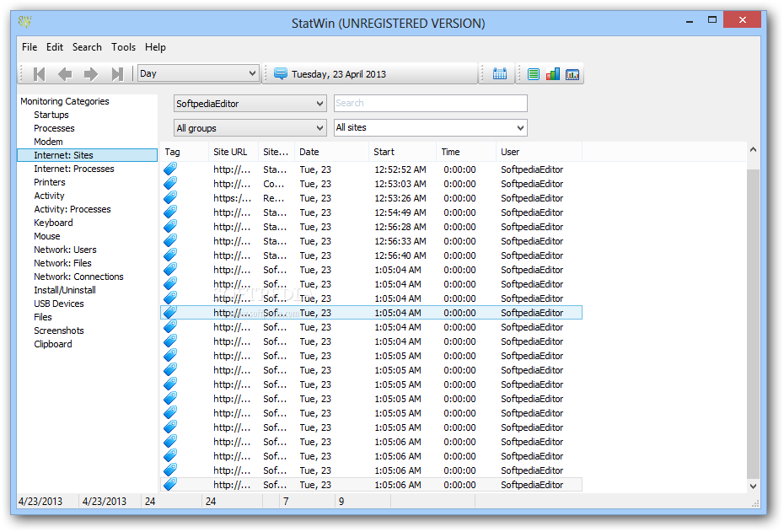
Task: Click tag icon of 12:54:49 AM row
Action: [170, 212]
